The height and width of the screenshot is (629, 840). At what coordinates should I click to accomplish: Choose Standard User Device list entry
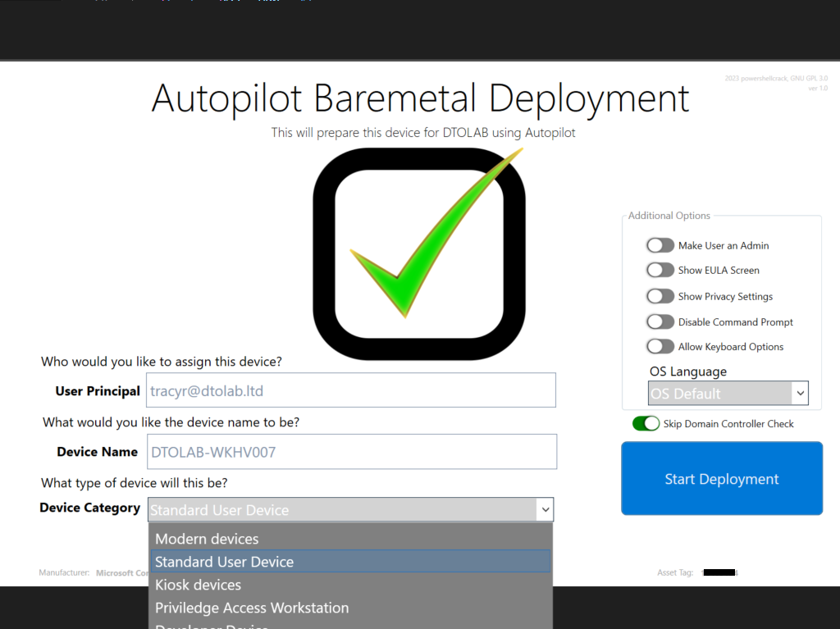point(350,562)
